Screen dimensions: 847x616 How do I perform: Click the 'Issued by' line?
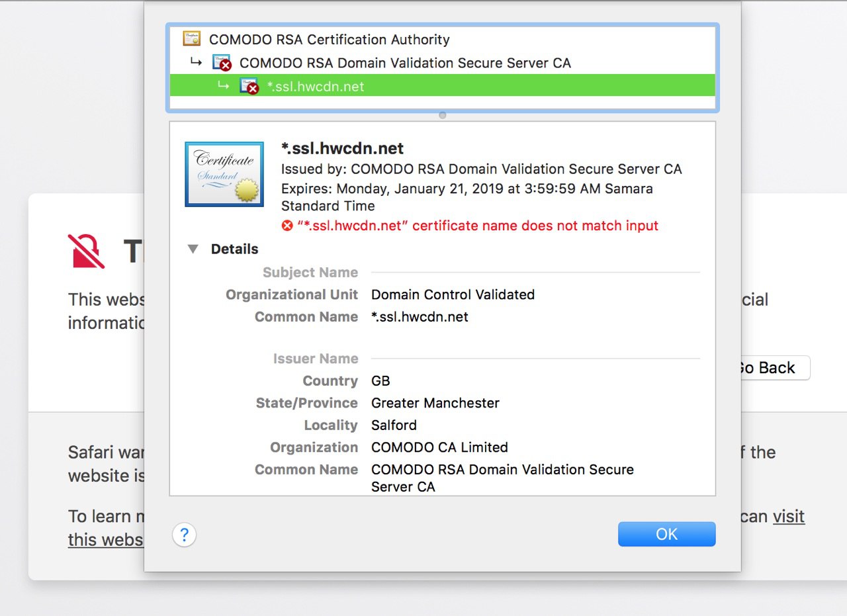pos(482,169)
